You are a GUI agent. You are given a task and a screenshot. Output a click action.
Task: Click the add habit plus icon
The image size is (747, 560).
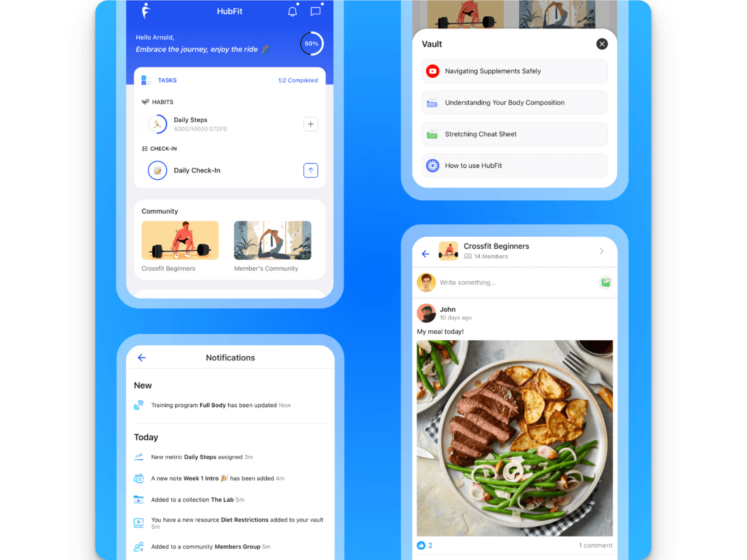[311, 124]
